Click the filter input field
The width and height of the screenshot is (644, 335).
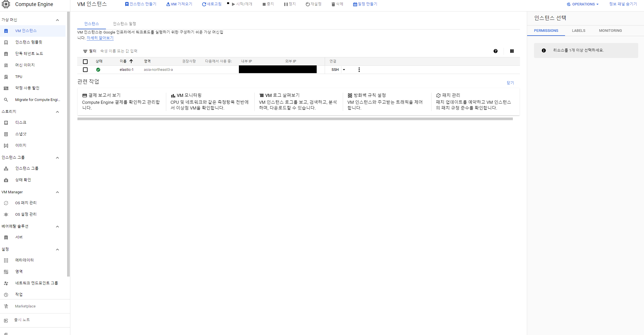point(172,51)
